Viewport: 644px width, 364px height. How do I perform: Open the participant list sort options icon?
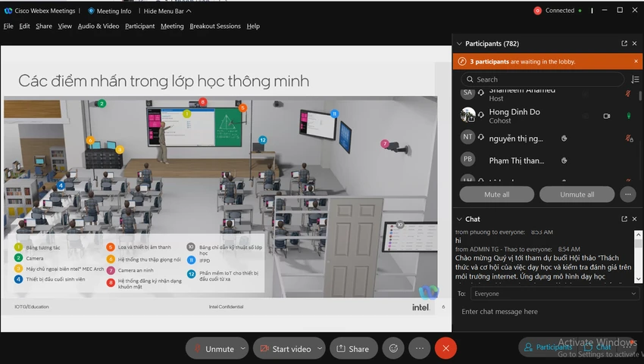pyautogui.click(x=635, y=79)
